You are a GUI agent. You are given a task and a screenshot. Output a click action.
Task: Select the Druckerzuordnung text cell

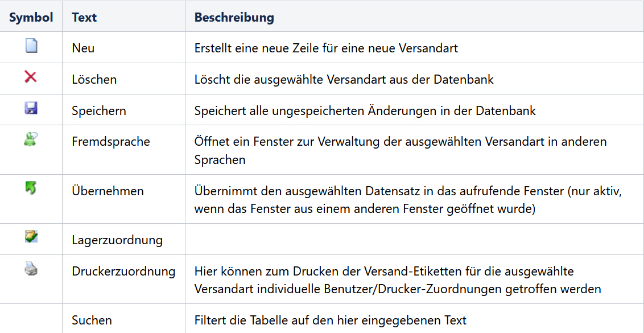[123, 272]
